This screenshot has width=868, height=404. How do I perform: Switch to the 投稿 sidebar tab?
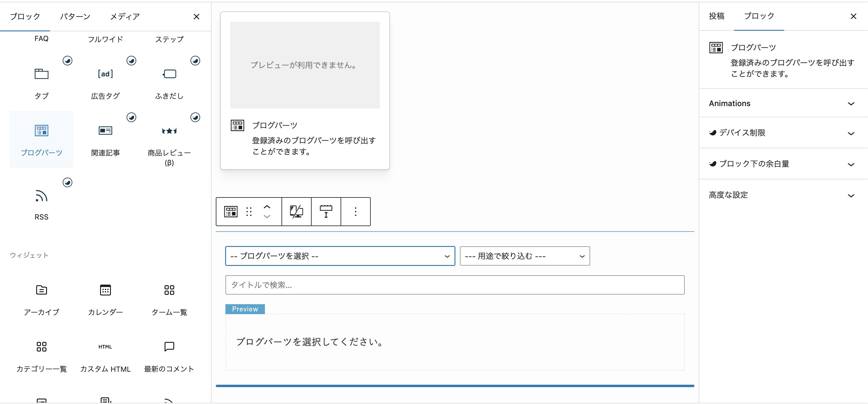tap(716, 16)
